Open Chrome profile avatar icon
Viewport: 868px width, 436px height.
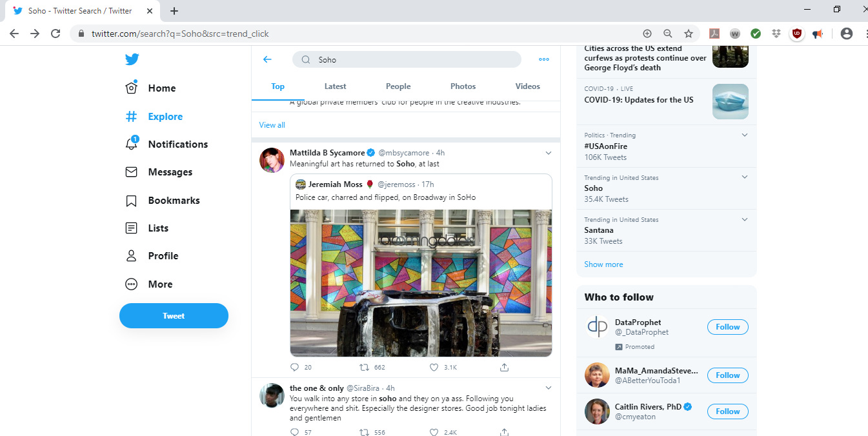pyautogui.click(x=847, y=34)
